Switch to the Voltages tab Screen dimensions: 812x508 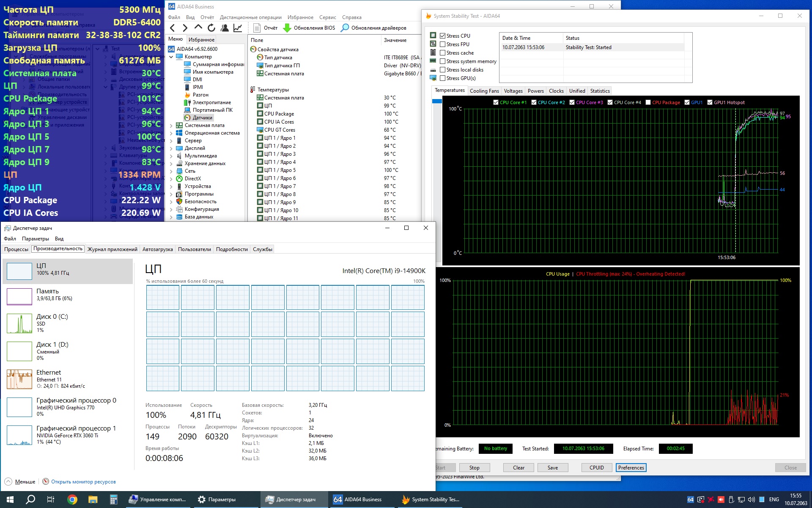click(x=513, y=91)
